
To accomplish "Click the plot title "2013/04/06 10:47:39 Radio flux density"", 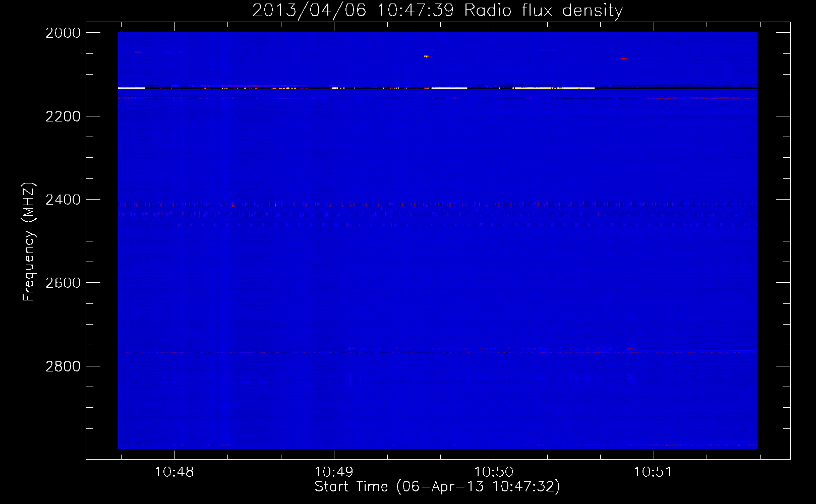I will (437, 10).
